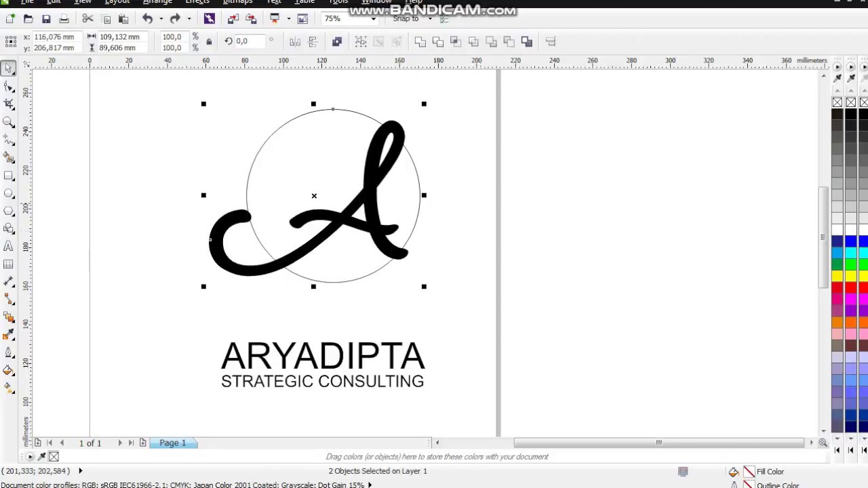Open the document palette flyout arrow
868x488 pixels.
coord(29,457)
